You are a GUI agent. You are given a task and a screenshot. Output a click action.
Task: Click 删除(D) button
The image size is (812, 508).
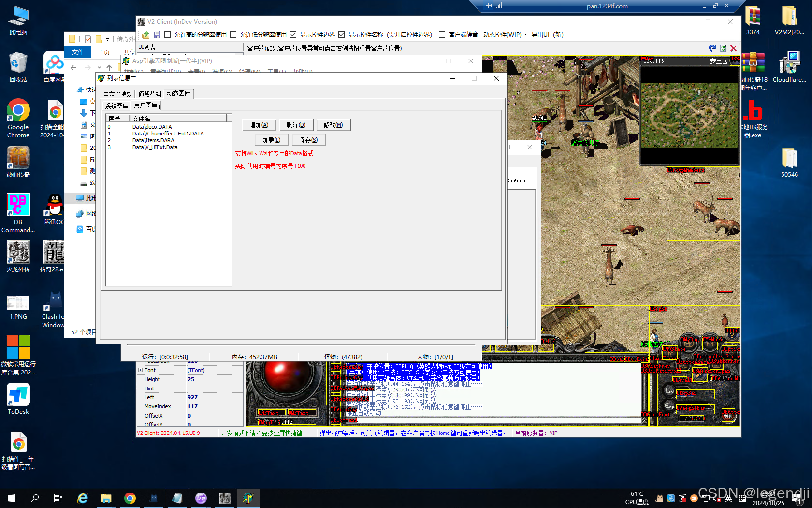point(296,125)
